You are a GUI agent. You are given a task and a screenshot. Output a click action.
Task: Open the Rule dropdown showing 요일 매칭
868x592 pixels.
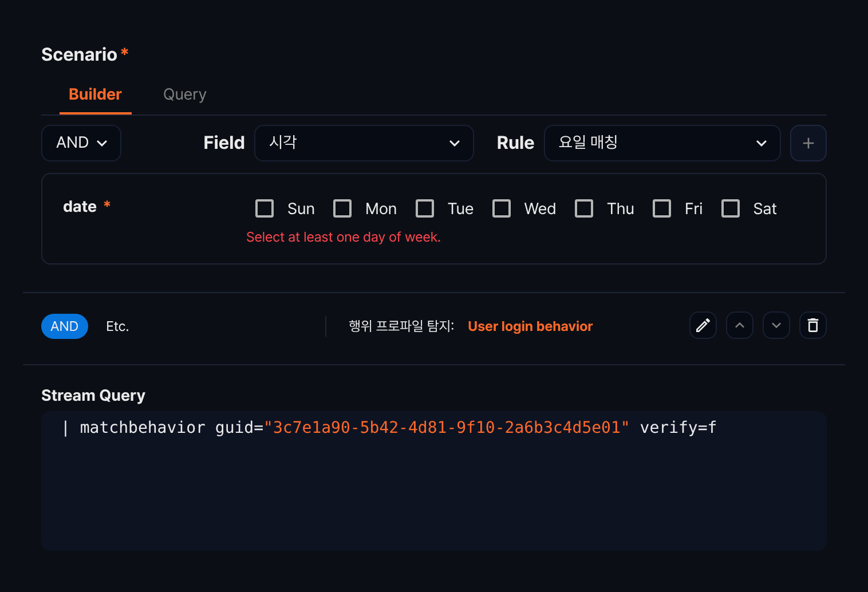pos(662,143)
